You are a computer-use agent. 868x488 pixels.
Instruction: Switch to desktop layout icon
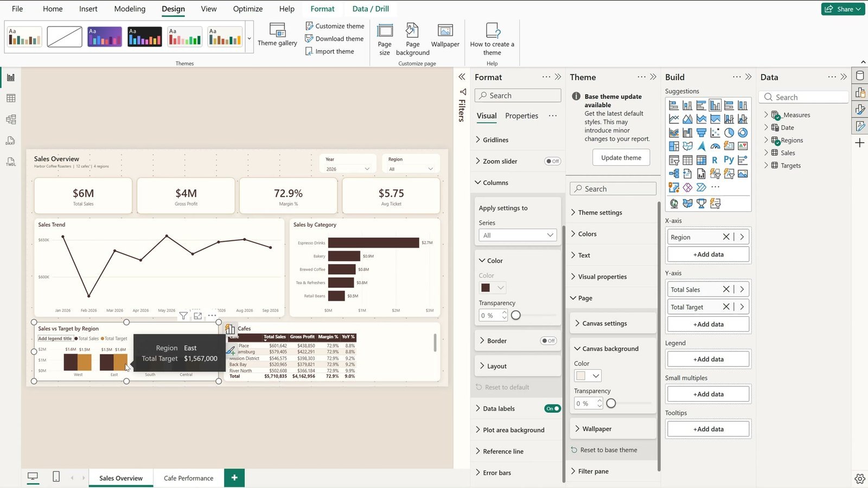(x=33, y=477)
